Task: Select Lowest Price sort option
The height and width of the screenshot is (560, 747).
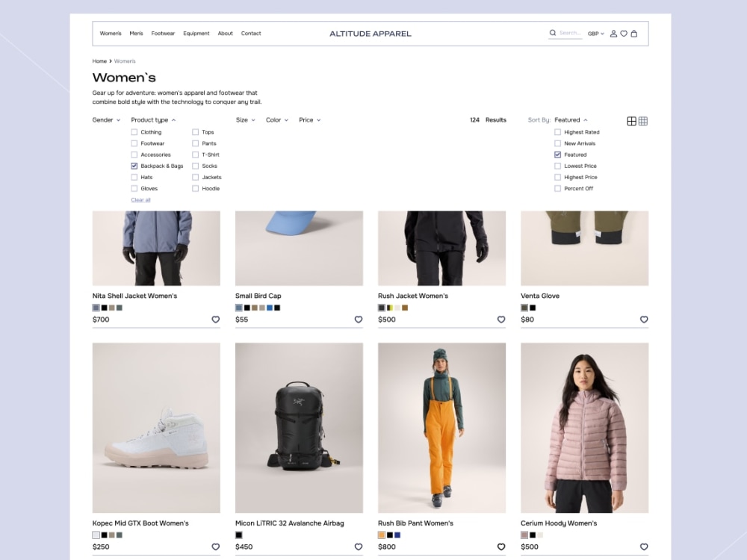Action: (x=558, y=166)
